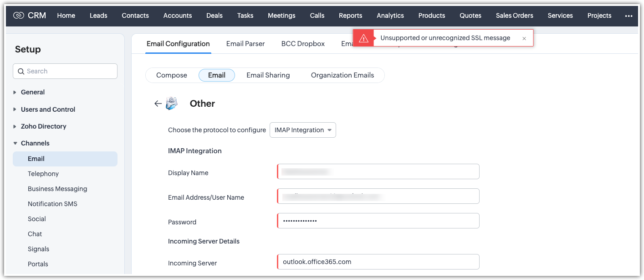Click the CRM logo icon

click(x=19, y=16)
